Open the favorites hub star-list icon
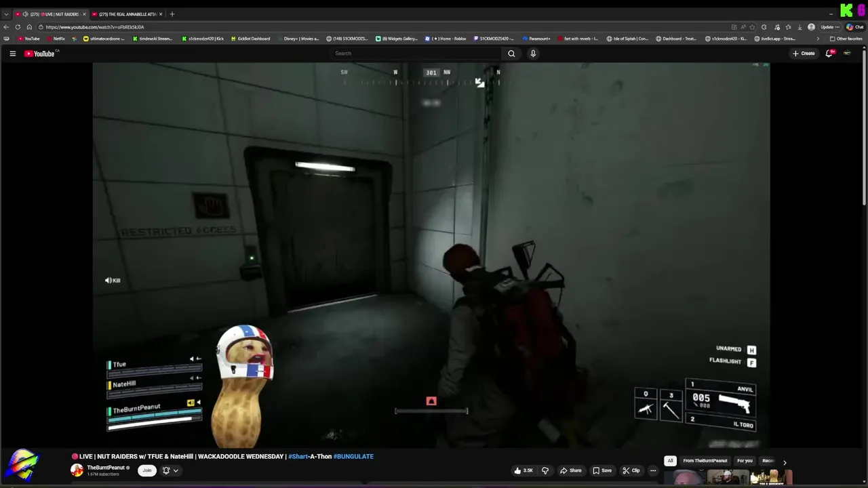The width and height of the screenshot is (868, 488). point(788,27)
